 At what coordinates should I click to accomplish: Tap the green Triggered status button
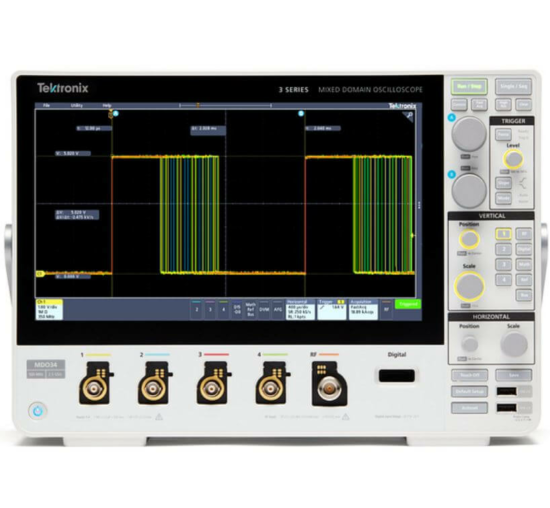(x=408, y=304)
